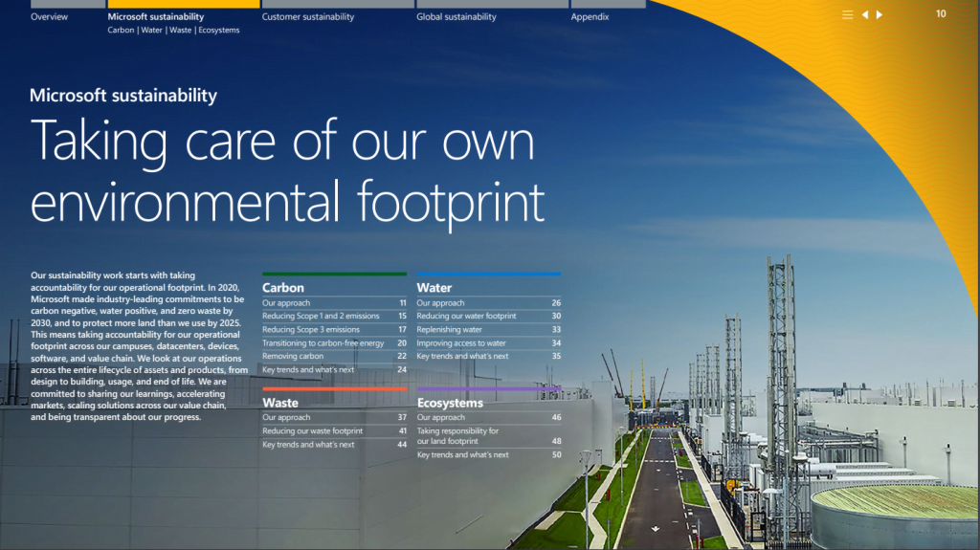
Task: Open the Waste section heading
Action: pos(280,403)
